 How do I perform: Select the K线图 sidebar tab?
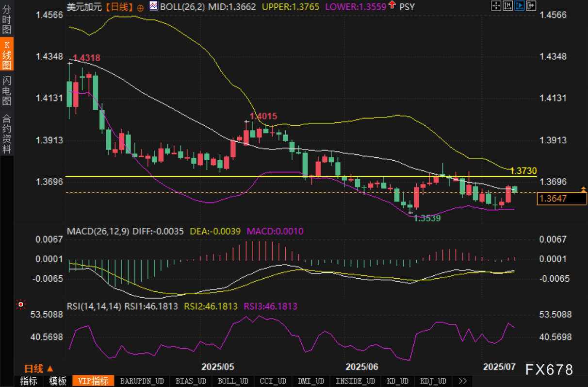point(7,54)
